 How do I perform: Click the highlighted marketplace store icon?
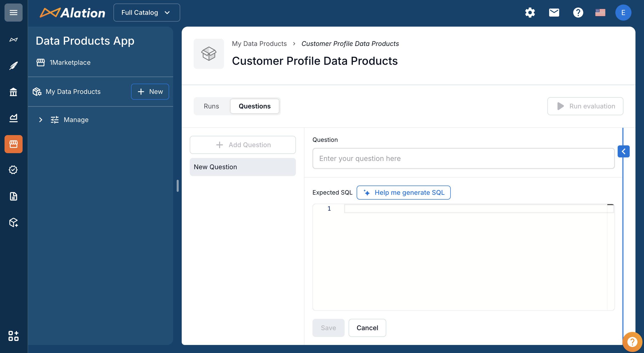[13, 144]
